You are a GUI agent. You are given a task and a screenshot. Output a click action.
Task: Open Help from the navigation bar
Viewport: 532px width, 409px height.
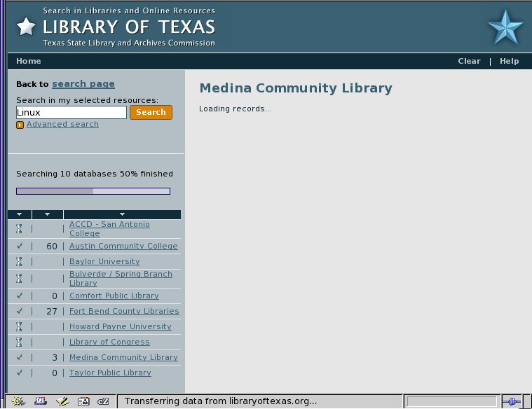coord(509,61)
